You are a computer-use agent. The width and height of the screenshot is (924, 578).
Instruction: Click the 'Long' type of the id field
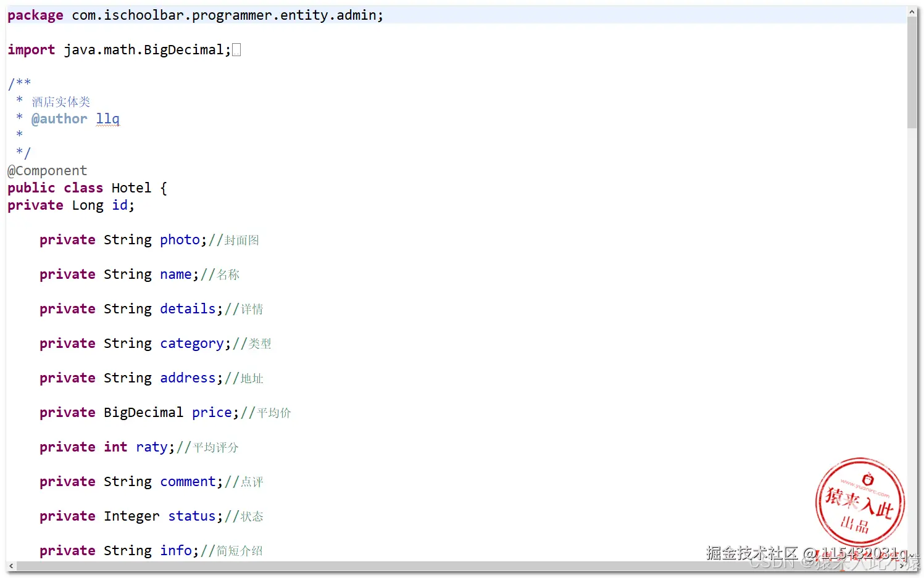pos(88,205)
